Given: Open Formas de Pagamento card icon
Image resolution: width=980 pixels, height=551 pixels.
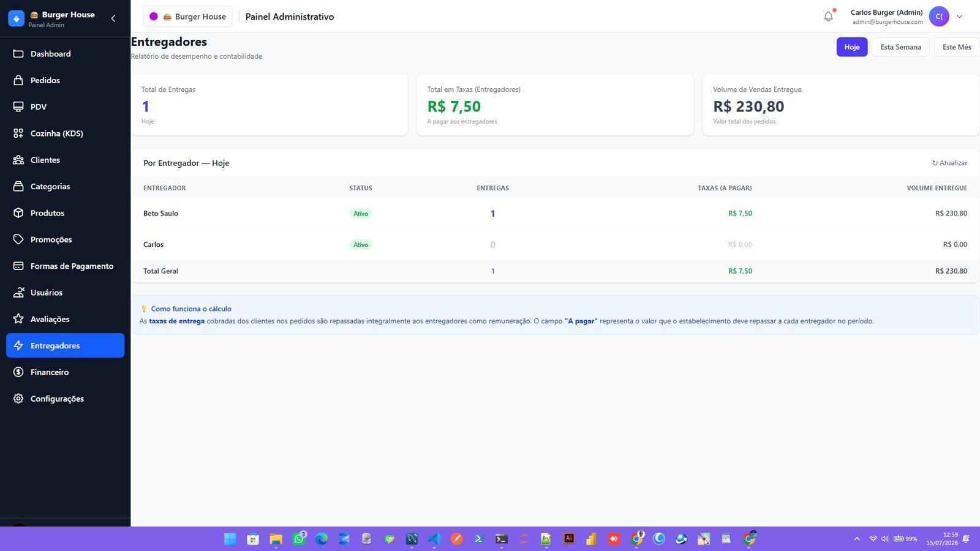Looking at the screenshot, I should [18, 266].
